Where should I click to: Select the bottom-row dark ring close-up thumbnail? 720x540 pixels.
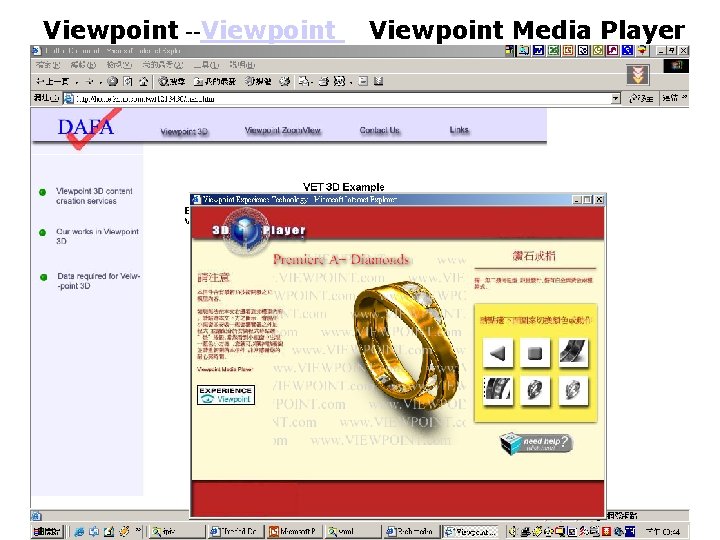pos(498,391)
